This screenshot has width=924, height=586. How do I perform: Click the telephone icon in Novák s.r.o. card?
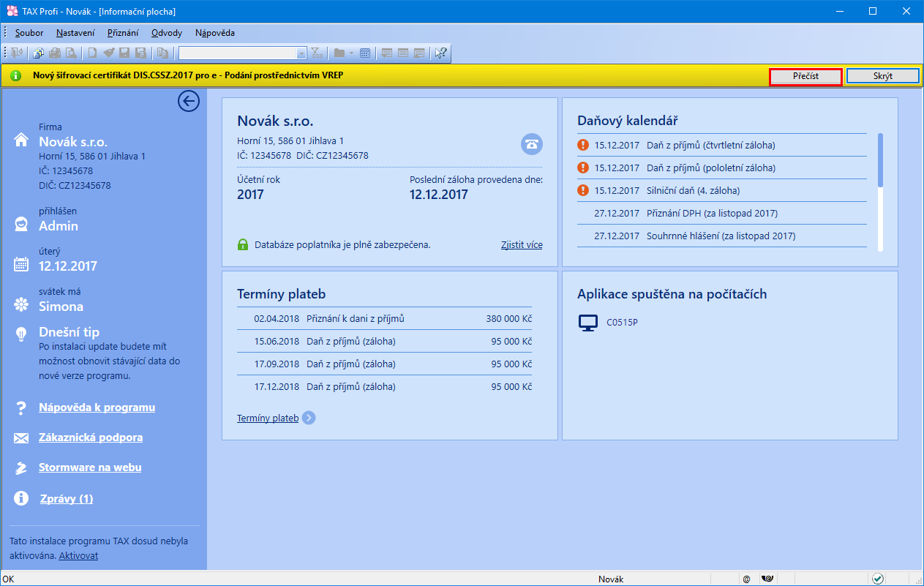point(532,144)
